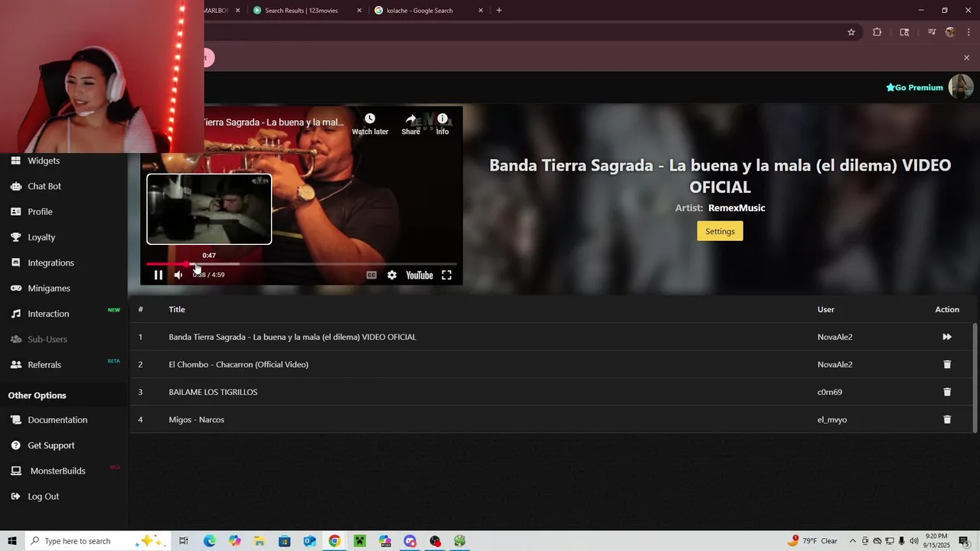
Task: Delete El Chombo - Chacarron from queue
Action: point(947,364)
